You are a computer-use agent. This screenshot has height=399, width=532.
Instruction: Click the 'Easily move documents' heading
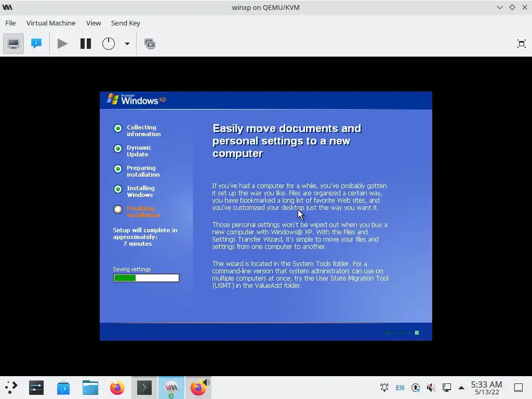287,141
